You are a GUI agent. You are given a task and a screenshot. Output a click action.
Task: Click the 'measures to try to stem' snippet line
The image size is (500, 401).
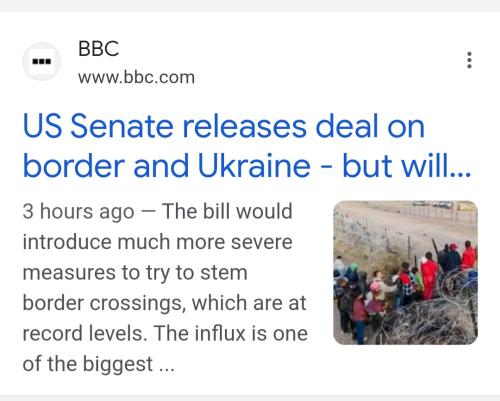(135, 273)
